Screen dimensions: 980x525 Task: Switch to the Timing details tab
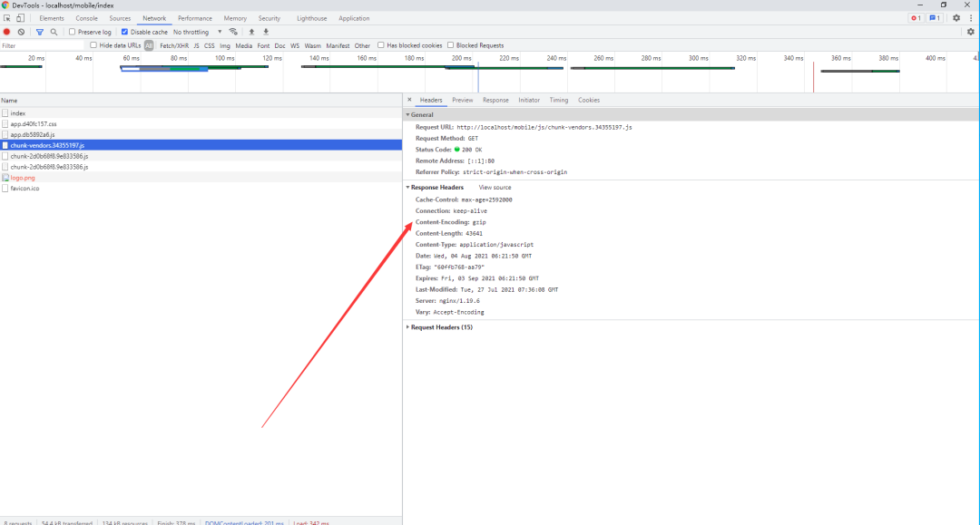559,100
